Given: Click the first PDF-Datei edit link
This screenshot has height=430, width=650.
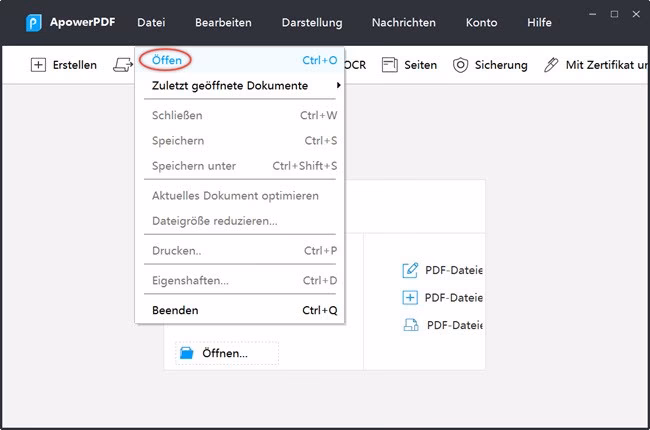Looking at the screenshot, I should [x=454, y=270].
